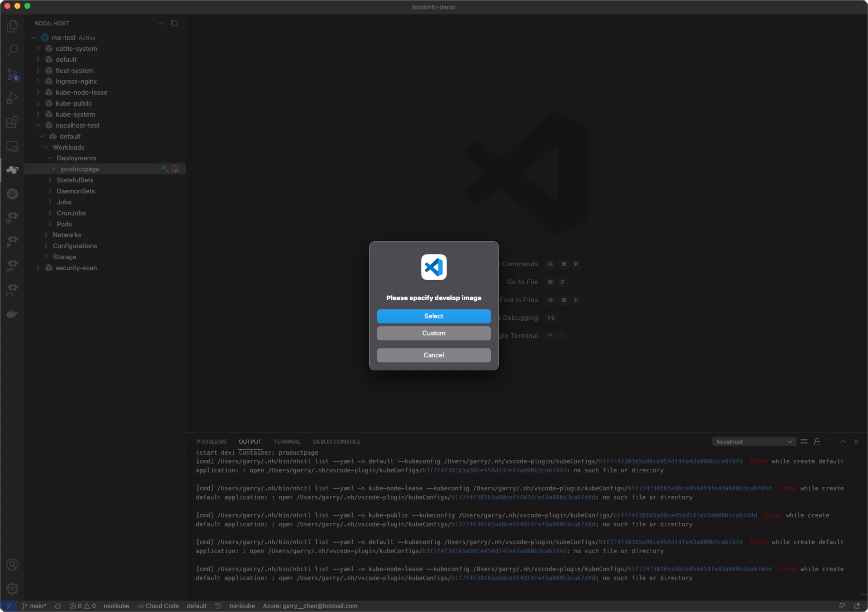This screenshot has width=868, height=612.
Task: Toggle output scroll lock icon
Action: [x=817, y=442]
